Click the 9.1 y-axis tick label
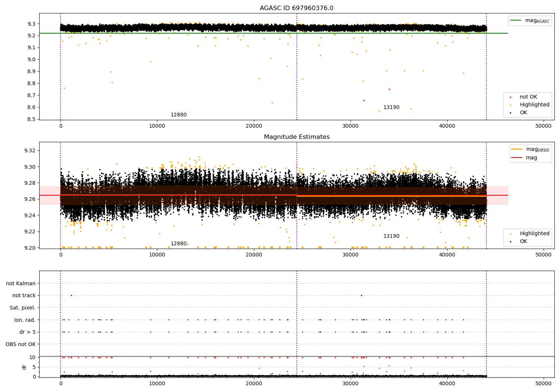This screenshot has width=560, height=392. tap(31, 48)
